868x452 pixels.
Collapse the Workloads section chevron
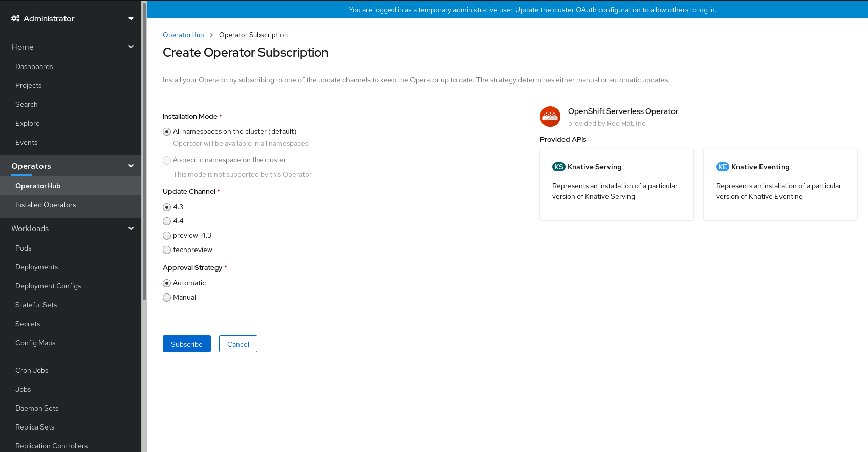tap(131, 228)
